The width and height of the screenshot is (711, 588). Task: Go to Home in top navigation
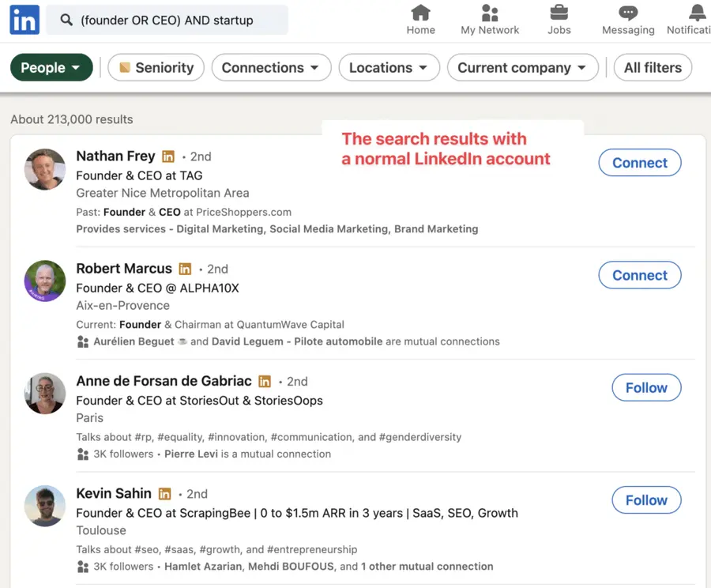click(420, 13)
